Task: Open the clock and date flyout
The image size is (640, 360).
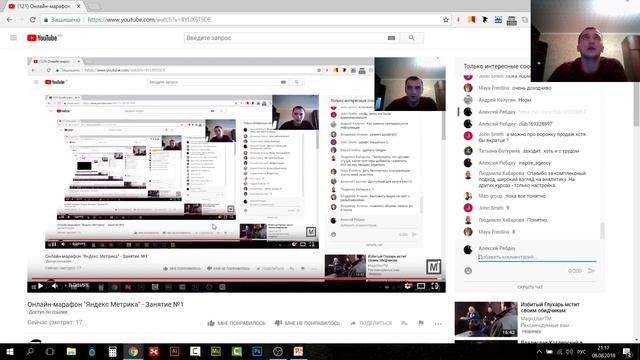Action: 603,352
